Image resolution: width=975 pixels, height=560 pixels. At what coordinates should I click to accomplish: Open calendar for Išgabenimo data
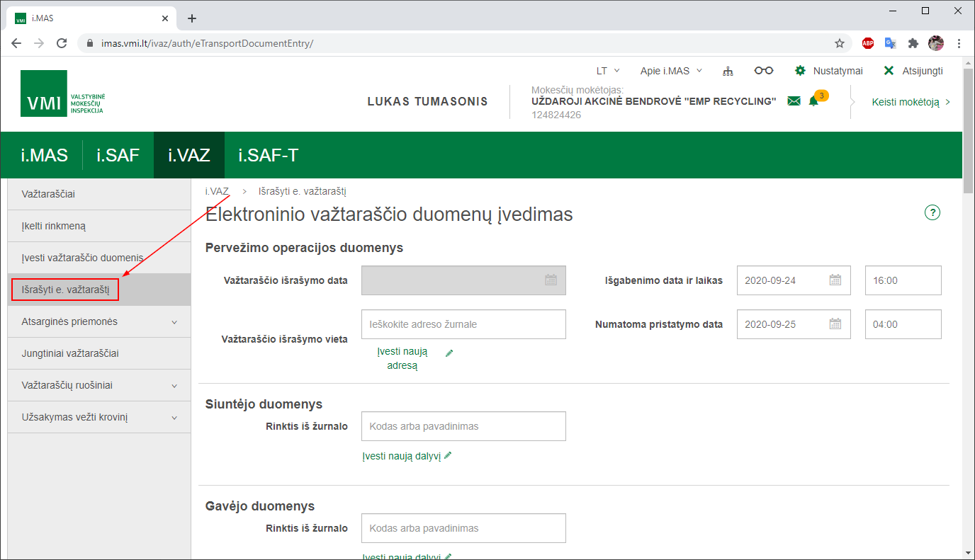(x=835, y=280)
